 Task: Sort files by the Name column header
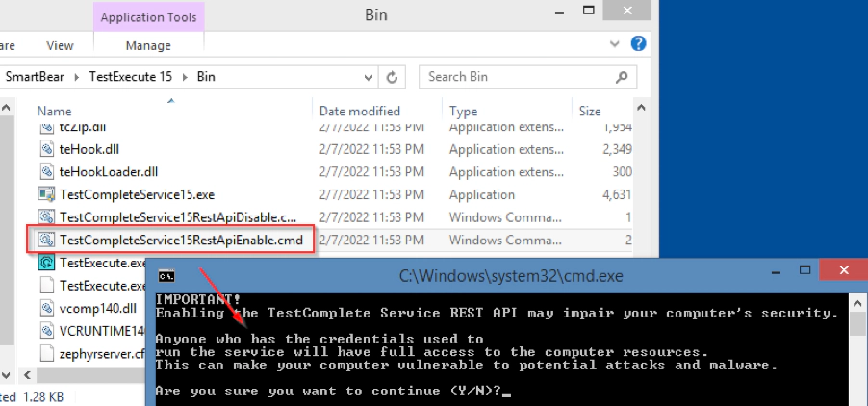pos(54,112)
